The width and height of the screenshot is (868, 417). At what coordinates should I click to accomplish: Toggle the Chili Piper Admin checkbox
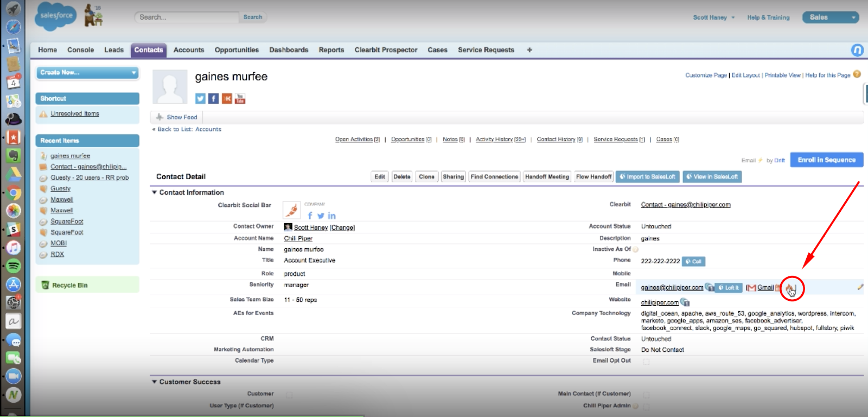click(646, 406)
